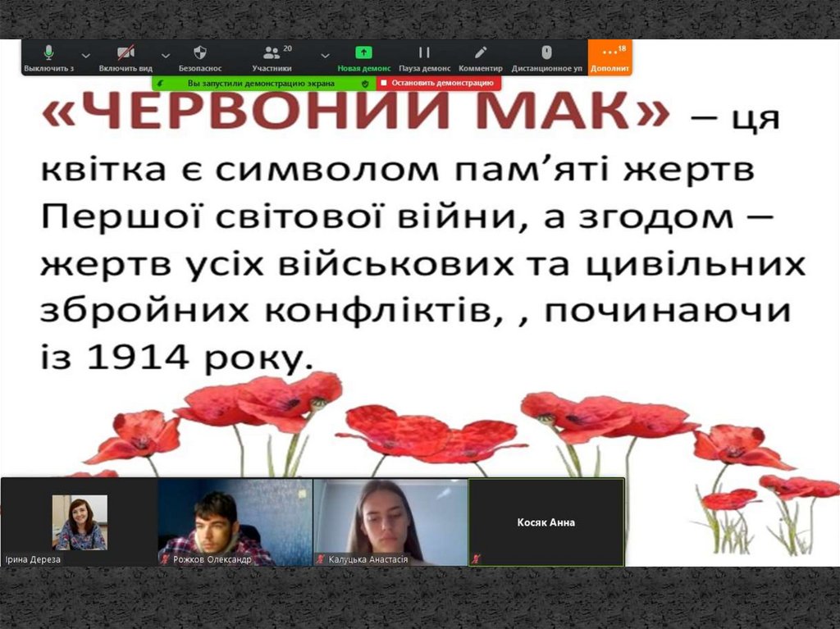Click the shield icon on green sharing bar
Screen dimensions: 840x629
point(365,84)
